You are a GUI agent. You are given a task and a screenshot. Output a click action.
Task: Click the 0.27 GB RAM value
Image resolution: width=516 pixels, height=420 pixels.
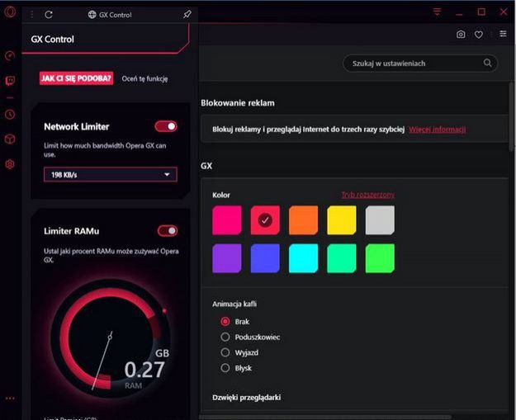click(144, 370)
